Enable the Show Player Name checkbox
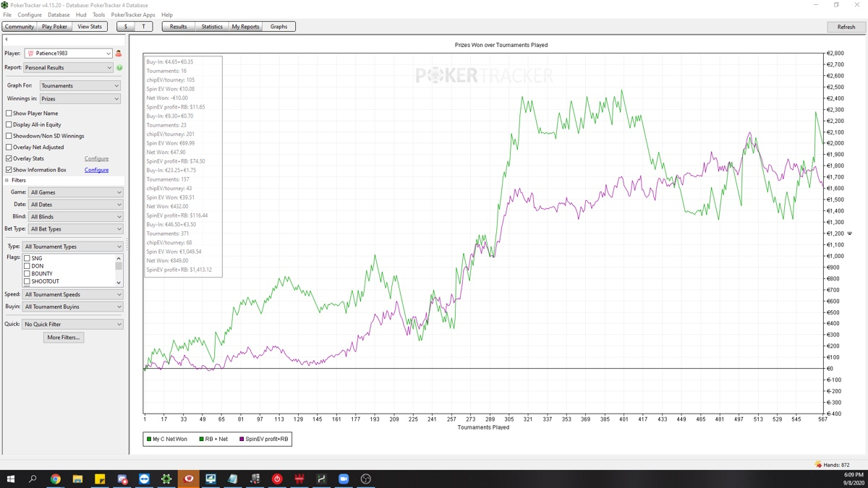Image resolution: width=868 pixels, height=488 pixels. click(9, 114)
